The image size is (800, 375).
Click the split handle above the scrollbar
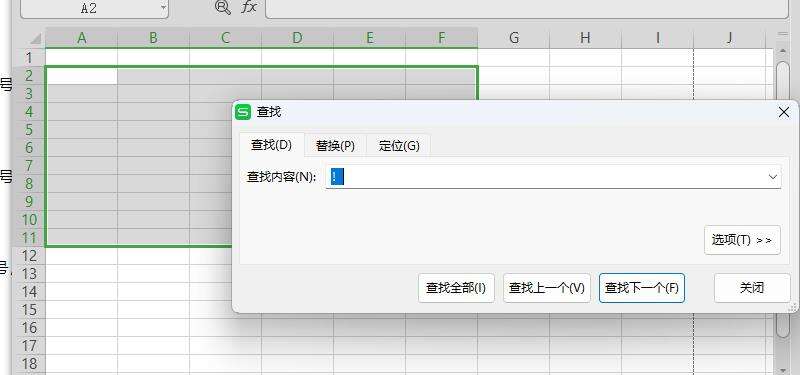[x=783, y=35]
